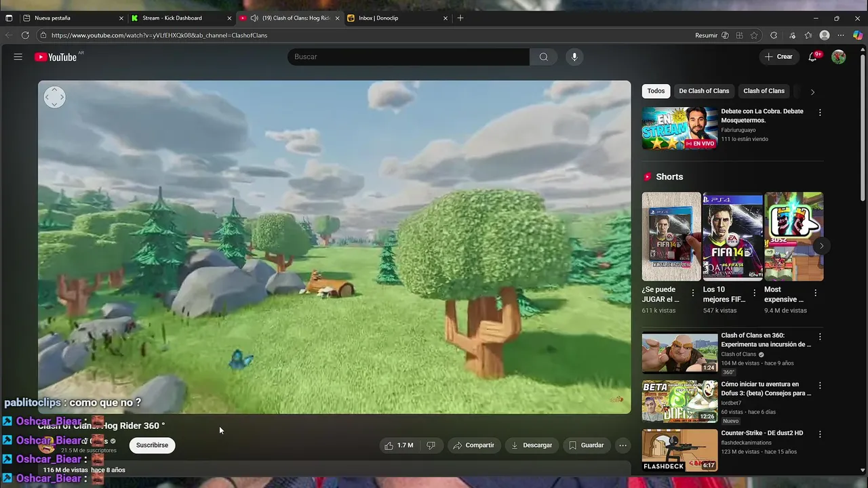Download the video with Descargar
Image resolution: width=868 pixels, height=488 pixels.
532,445
